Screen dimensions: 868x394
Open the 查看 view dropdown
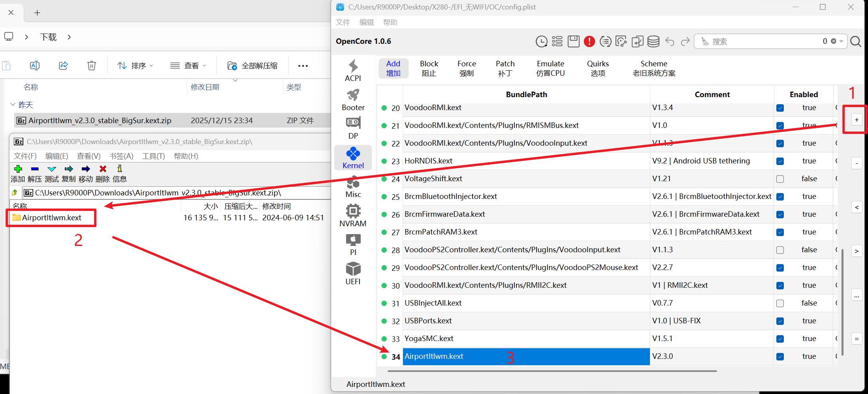point(188,66)
